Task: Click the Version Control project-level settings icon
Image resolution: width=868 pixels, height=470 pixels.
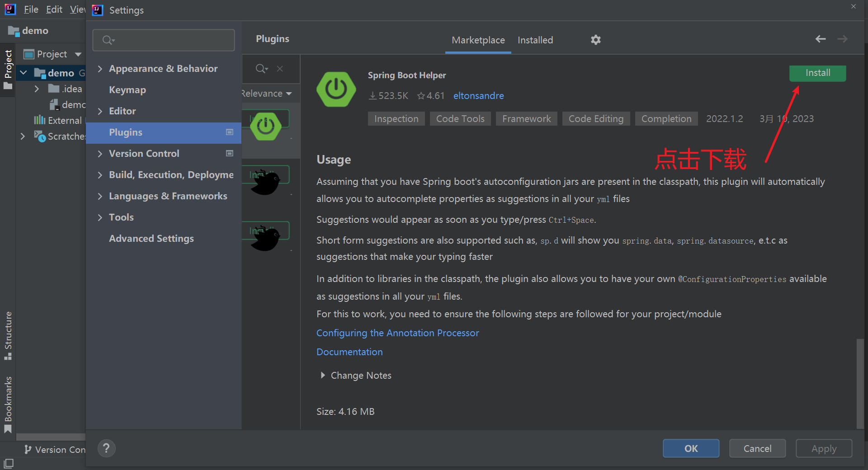Action: click(x=230, y=153)
